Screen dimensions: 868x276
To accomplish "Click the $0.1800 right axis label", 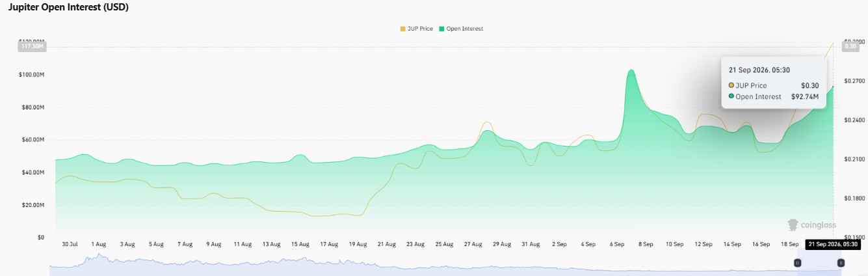I will 855,199.
